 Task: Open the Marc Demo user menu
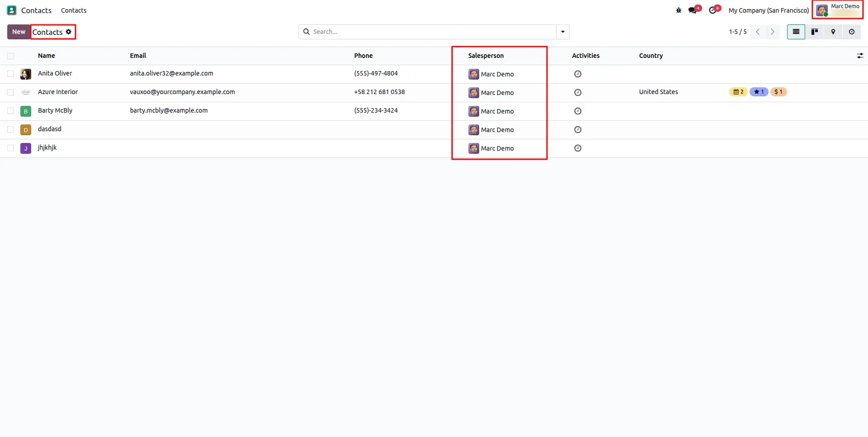tap(838, 10)
